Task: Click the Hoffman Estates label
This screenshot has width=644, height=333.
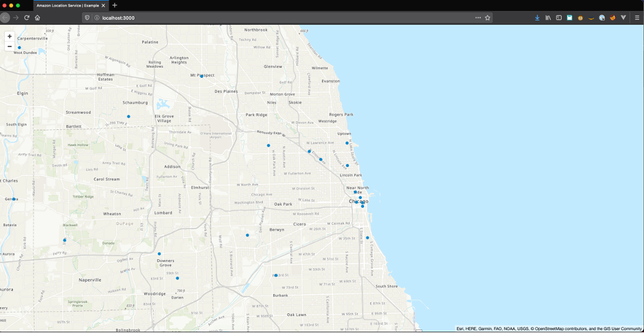Action: pos(104,77)
